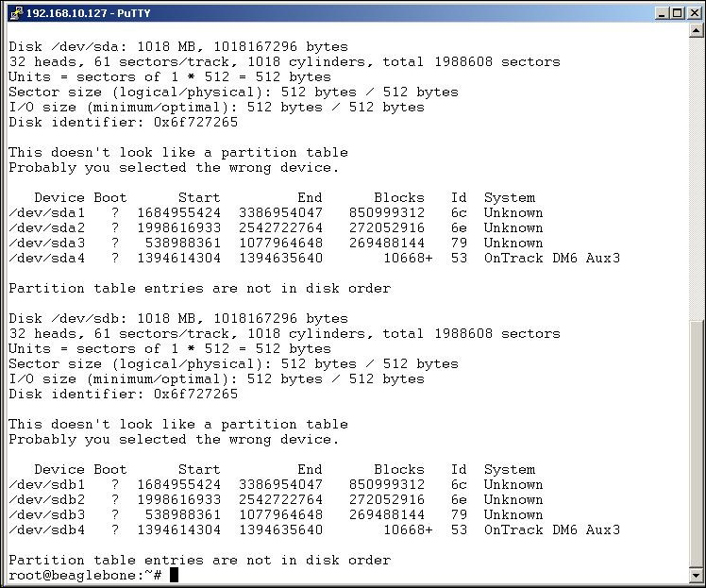Click end value 1394635640 in sdb4 row

coord(280,529)
